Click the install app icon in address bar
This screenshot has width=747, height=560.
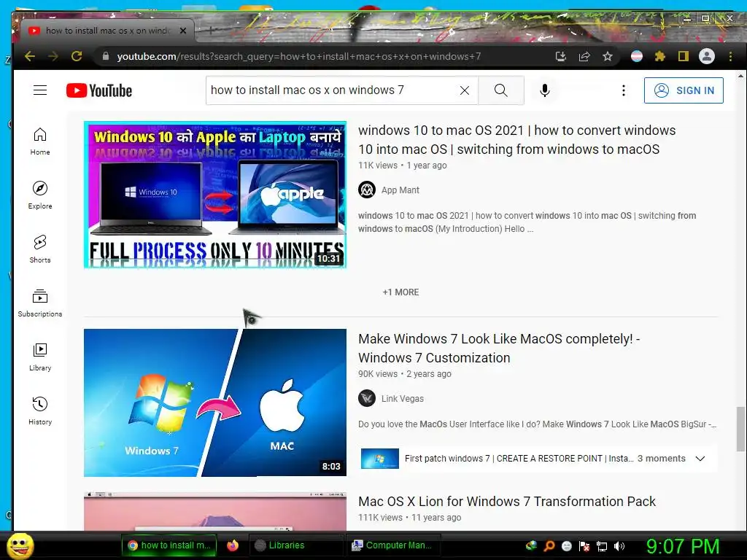pos(561,57)
